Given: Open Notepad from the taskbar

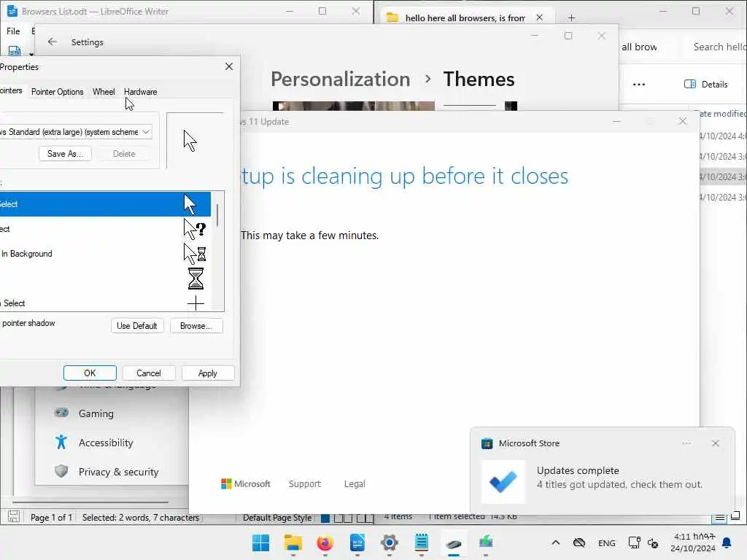Looking at the screenshot, I should 422,542.
